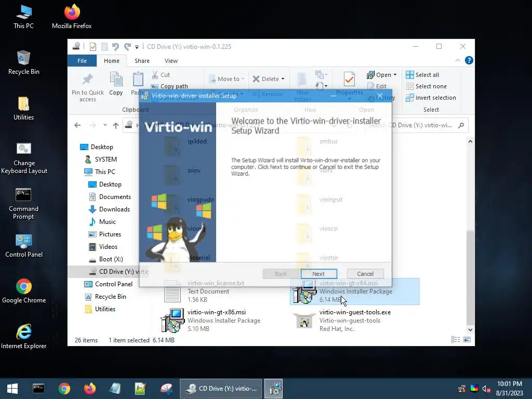The width and height of the screenshot is (532, 399).
Task: Collapse the ribbon chevron
Action: pyautogui.click(x=457, y=60)
